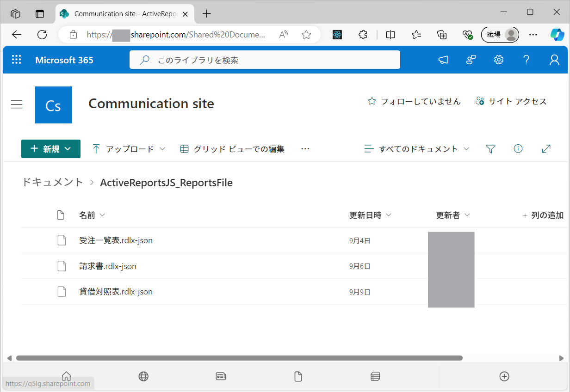Open browser settings ellipsis menu
This screenshot has width=570, height=392.
[533, 35]
